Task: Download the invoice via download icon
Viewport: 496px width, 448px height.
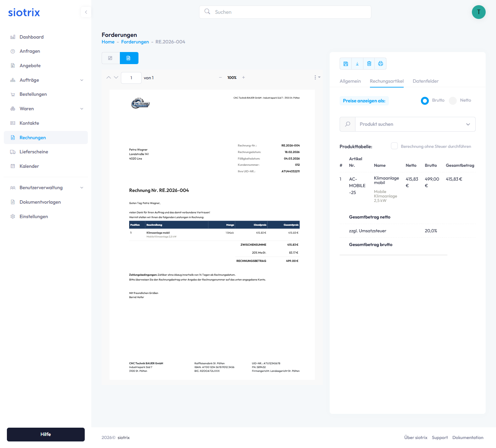Action: (x=357, y=64)
